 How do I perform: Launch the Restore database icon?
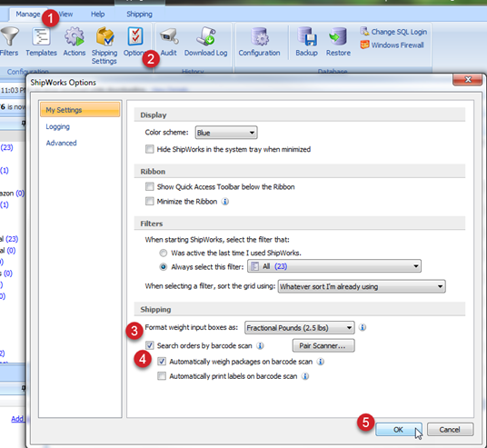[x=338, y=36]
